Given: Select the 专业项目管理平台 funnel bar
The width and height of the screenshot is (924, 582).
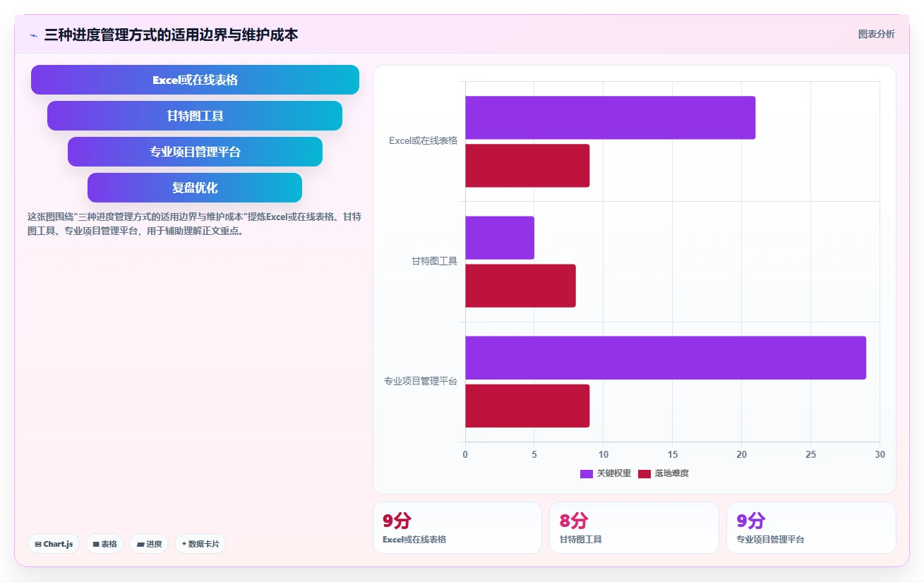Looking at the screenshot, I should point(195,152).
